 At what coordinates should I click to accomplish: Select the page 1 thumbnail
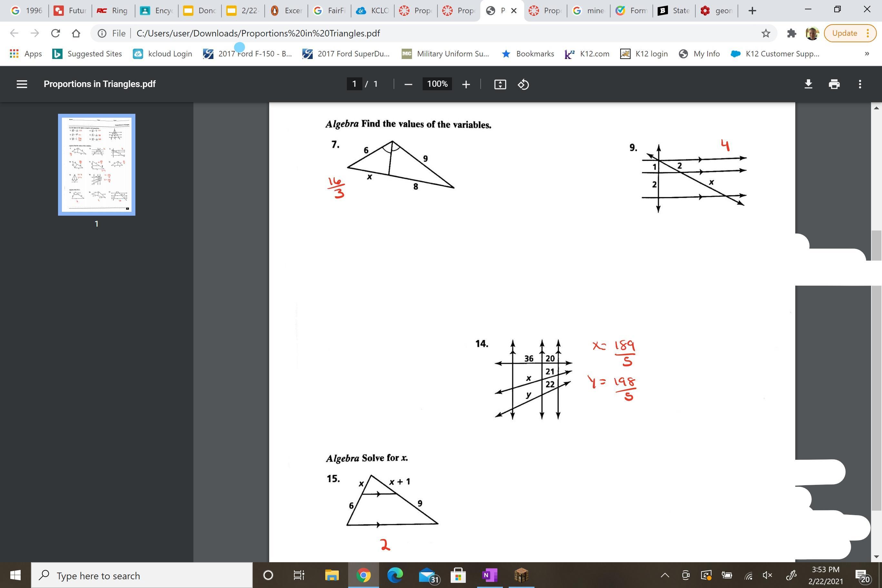tap(96, 165)
